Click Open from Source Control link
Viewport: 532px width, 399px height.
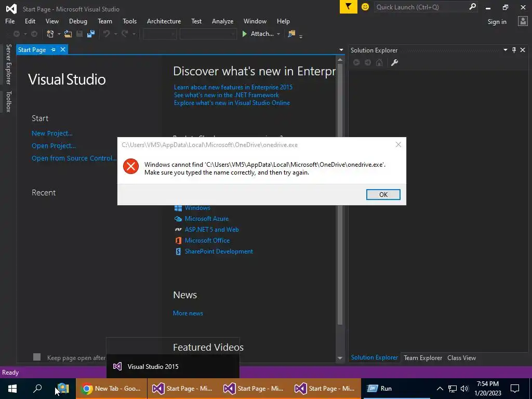pos(74,158)
